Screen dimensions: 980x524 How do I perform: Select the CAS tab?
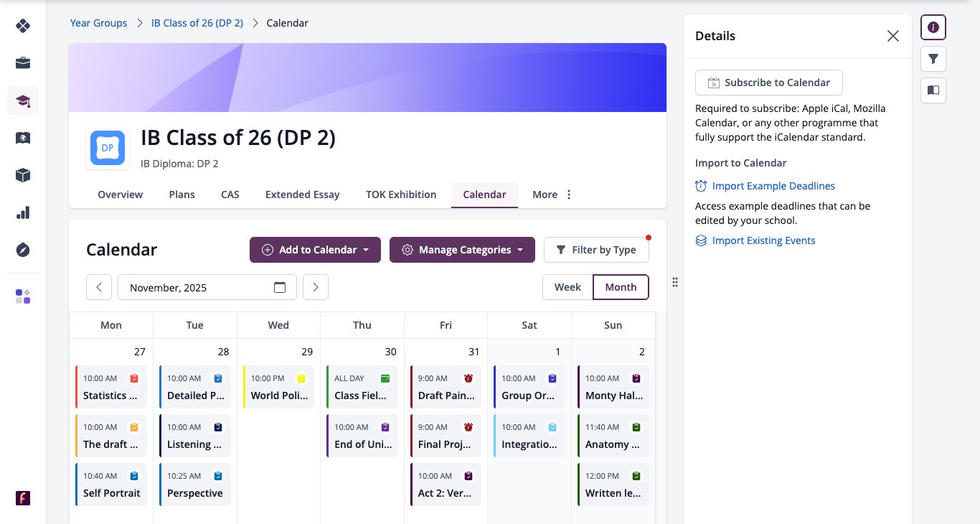[x=230, y=195]
